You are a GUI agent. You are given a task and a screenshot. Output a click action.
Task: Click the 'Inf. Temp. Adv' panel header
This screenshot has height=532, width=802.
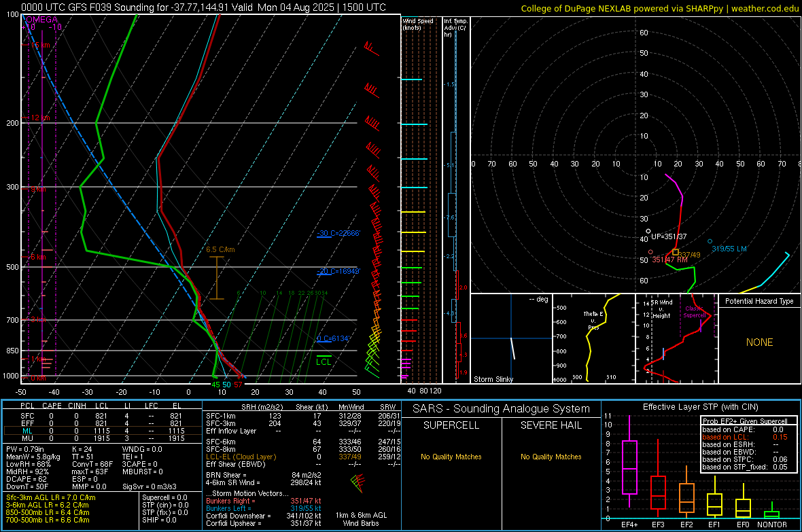click(x=455, y=28)
